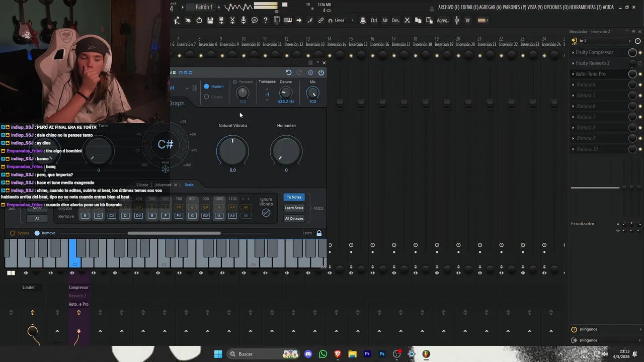644x362 pixels.
Task: Open Ranura 5 slot arrow menu
Action: coord(573,96)
